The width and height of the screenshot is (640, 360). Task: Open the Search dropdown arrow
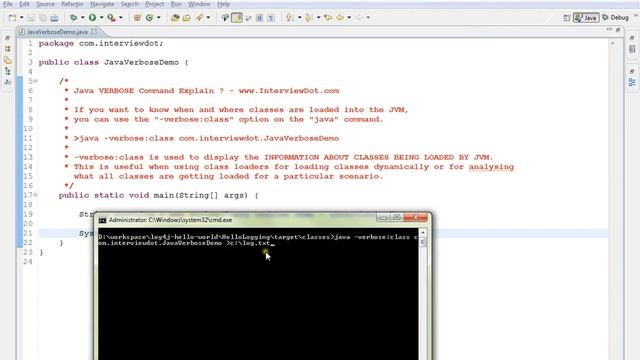[x=208, y=18]
